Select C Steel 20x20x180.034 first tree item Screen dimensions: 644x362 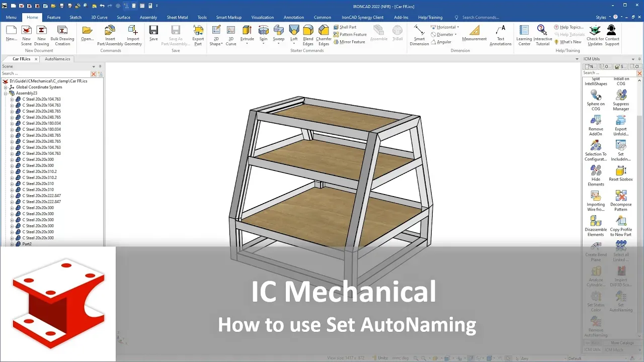(41, 123)
